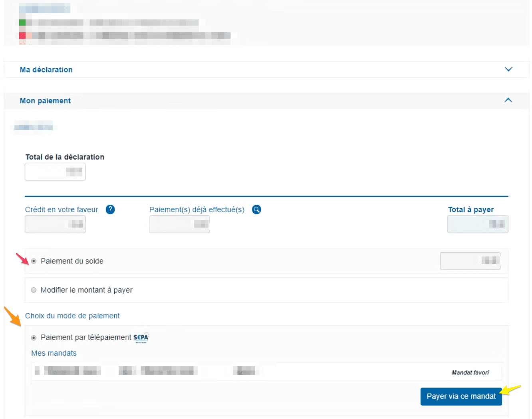The image size is (532, 419).
Task: Click the magnifier icon next to Paiement(s) déjà effectué(s)
Action: click(x=256, y=209)
